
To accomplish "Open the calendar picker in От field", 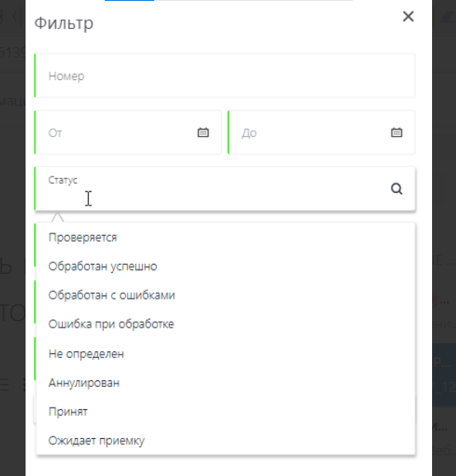I will pos(203,132).
